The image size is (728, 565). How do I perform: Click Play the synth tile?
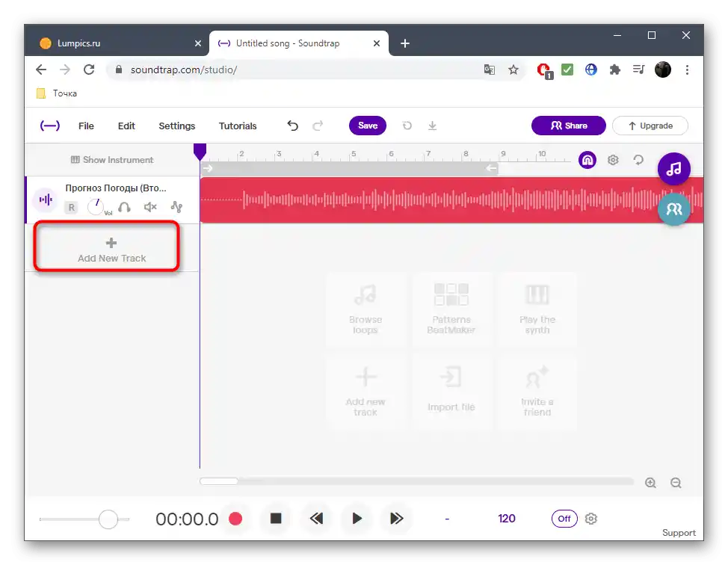pyautogui.click(x=537, y=309)
